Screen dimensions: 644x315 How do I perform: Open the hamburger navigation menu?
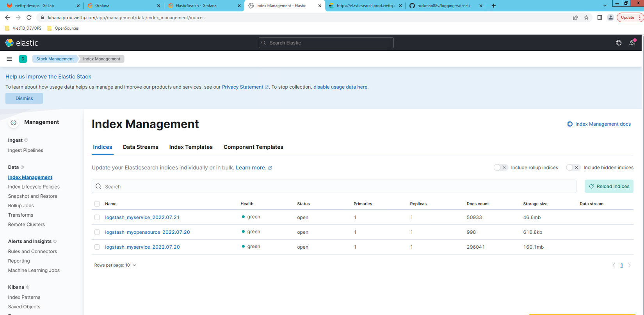9,59
